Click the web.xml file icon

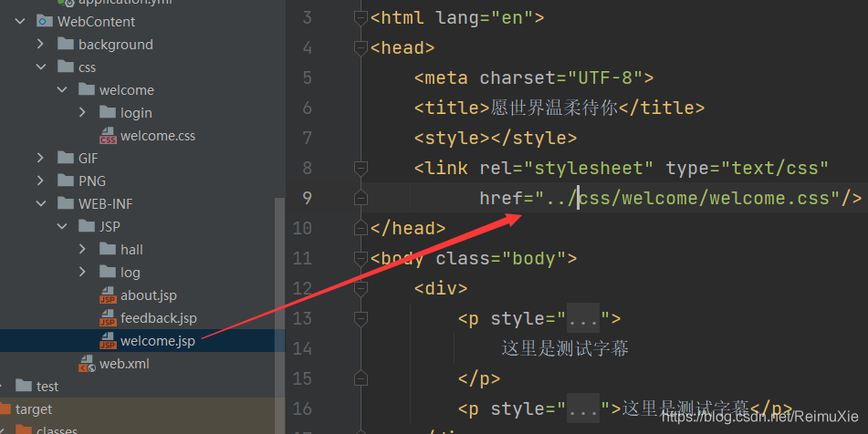87,363
